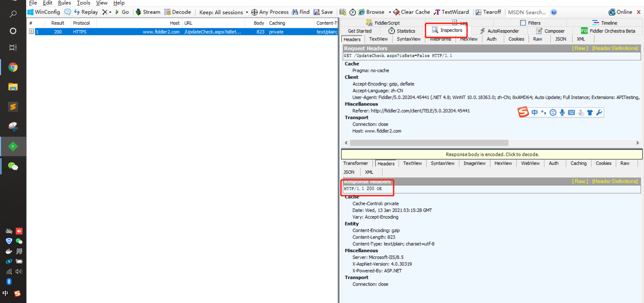Open Sogou toolbox wrench icon
The image size is (644, 303).
[599, 113]
